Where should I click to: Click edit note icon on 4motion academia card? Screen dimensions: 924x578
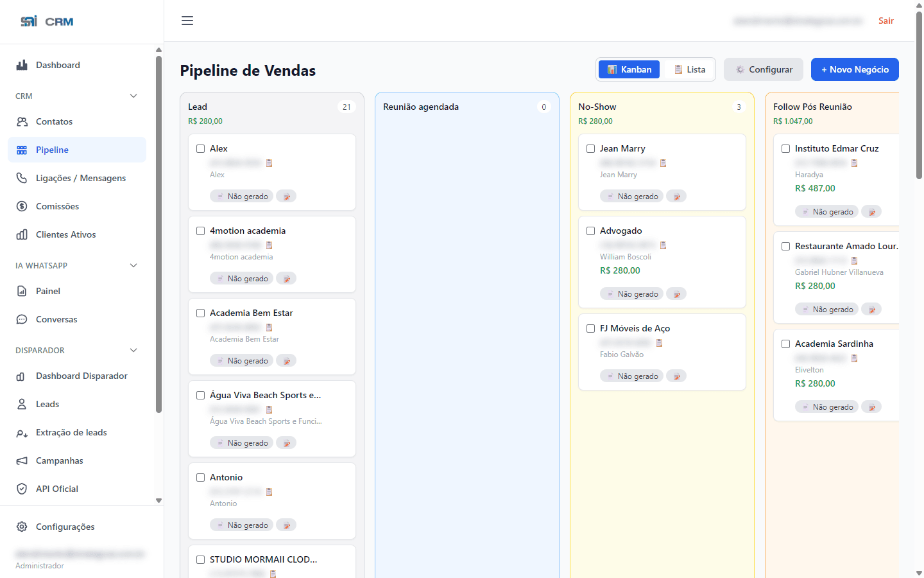[x=286, y=279]
